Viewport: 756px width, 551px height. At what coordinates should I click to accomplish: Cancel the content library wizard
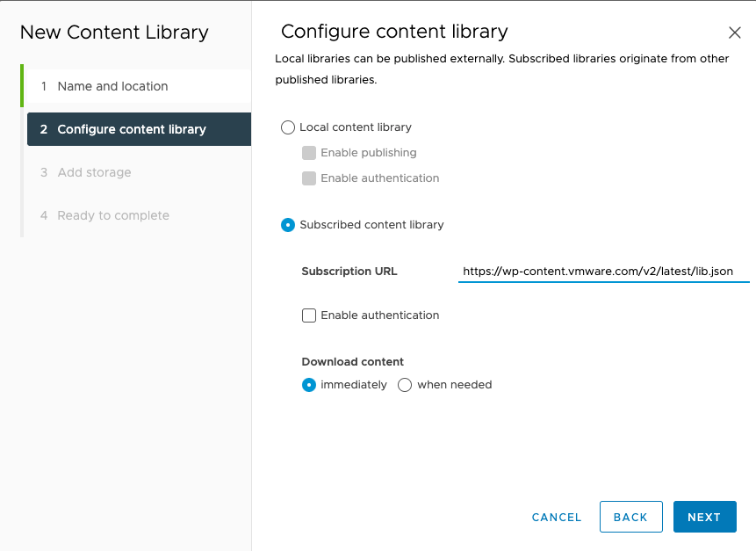pyautogui.click(x=557, y=518)
